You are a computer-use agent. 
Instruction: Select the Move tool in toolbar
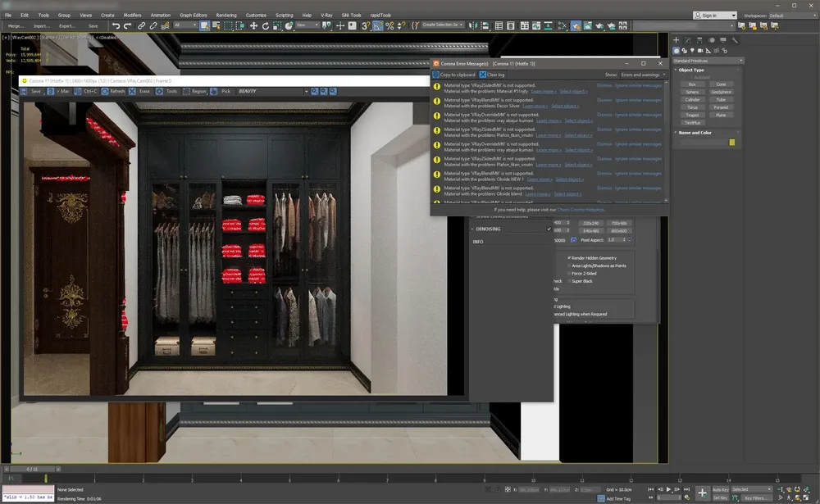[253, 25]
